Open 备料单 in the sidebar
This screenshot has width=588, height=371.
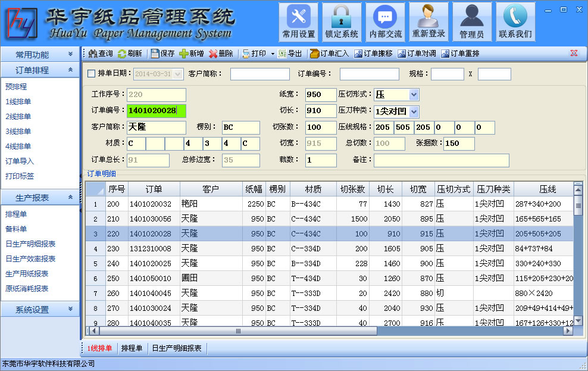16,229
